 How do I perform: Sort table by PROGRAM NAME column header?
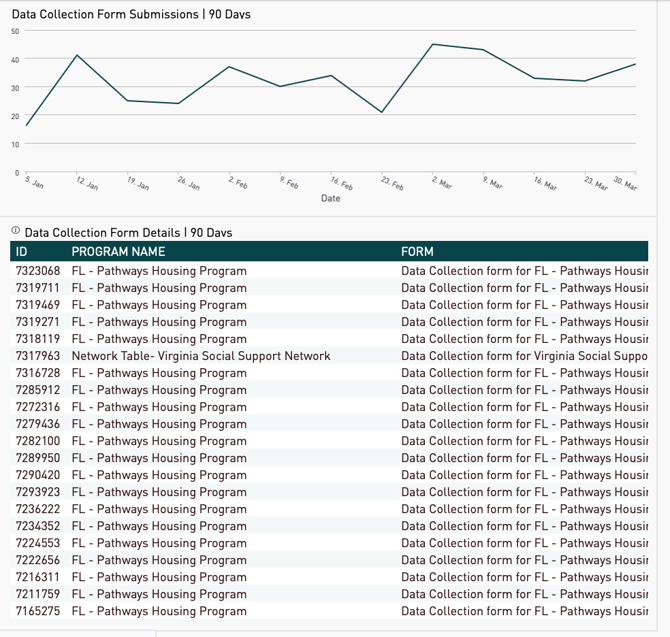(118, 252)
